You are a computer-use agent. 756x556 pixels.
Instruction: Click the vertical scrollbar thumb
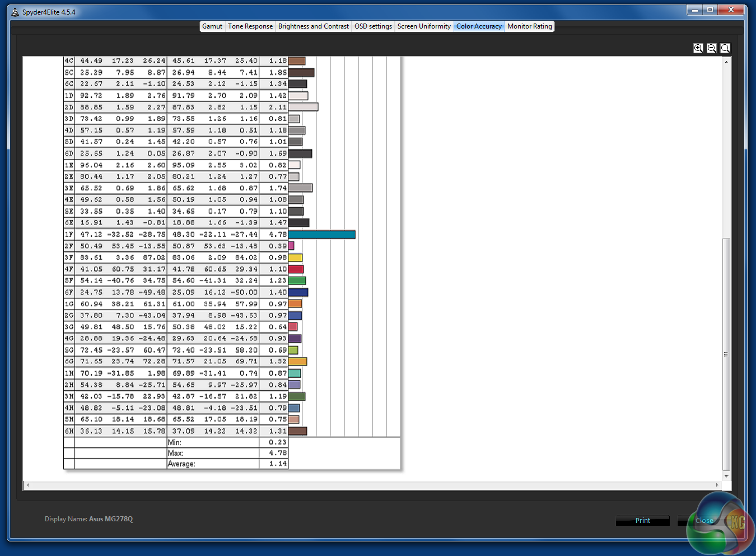pyautogui.click(x=726, y=354)
